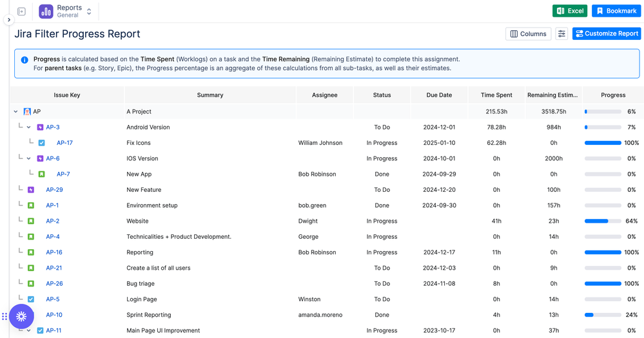The width and height of the screenshot is (644, 338).
Task: Click the info icon in Progress notice
Action: 24,60
